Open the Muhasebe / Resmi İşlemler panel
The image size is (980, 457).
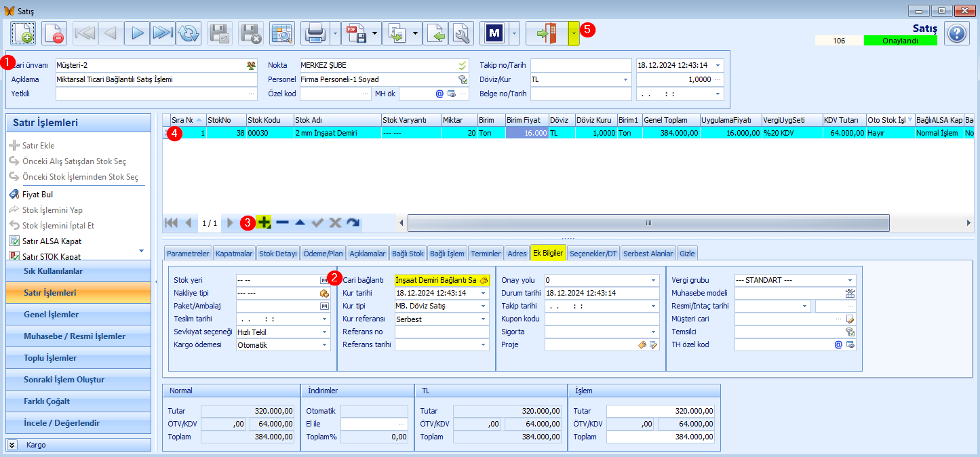pos(78,336)
